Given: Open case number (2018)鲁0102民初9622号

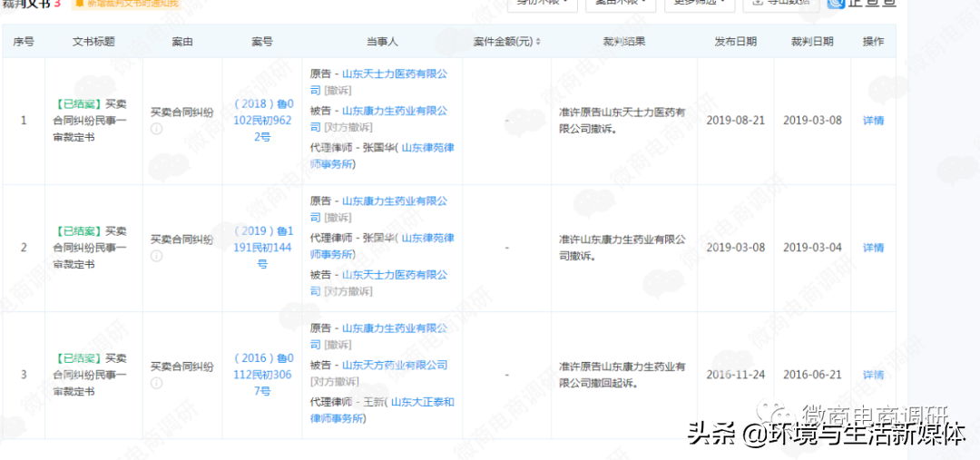Looking at the screenshot, I should [262, 121].
